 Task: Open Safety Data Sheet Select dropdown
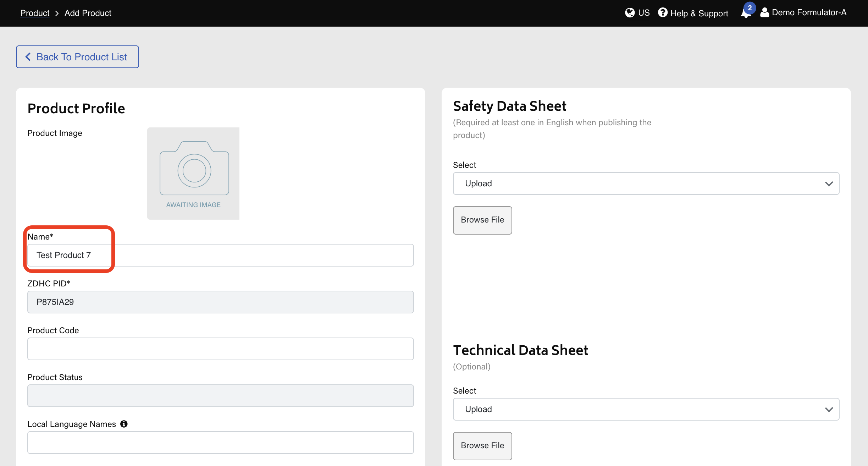[646, 183]
